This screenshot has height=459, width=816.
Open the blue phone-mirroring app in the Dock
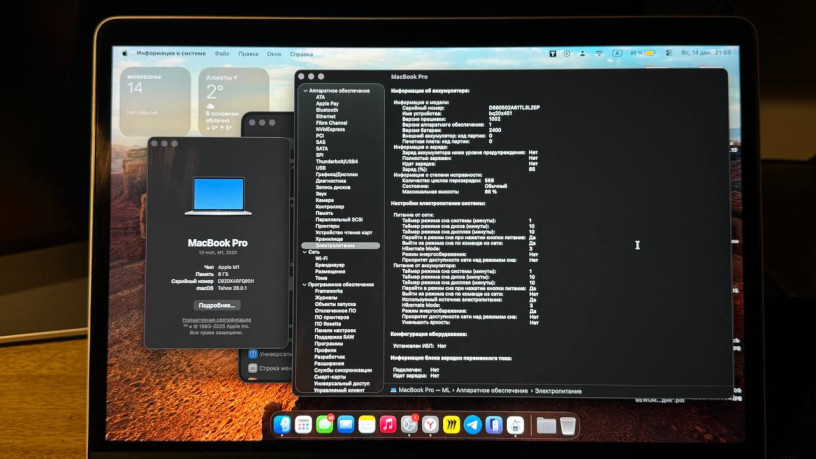click(x=494, y=425)
